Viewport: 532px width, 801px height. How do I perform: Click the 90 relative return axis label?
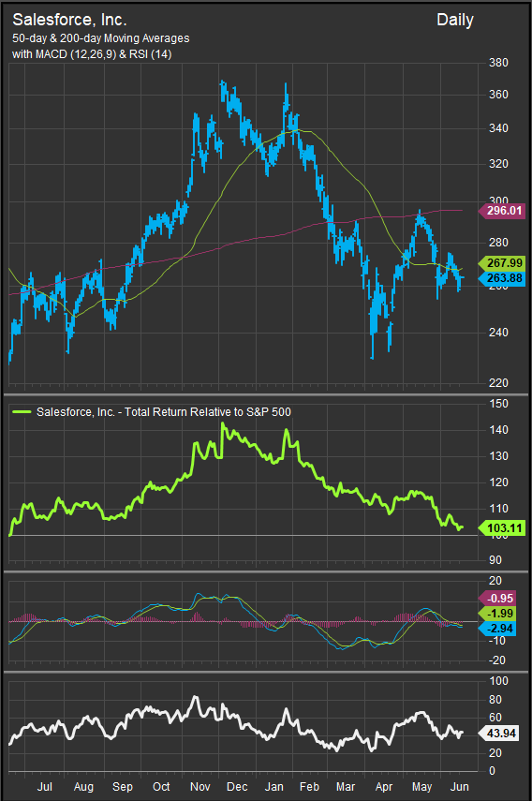[495, 560]
